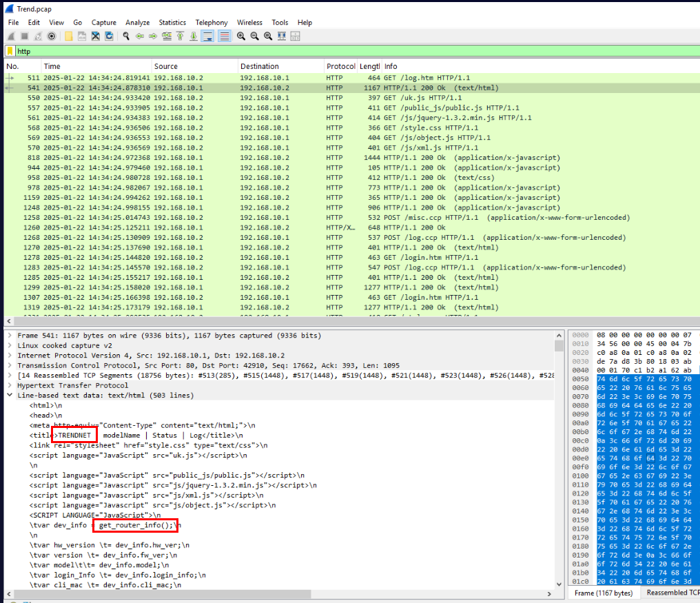This screenshot has height=603, width=700.
Task: Sort by the No. column header
Action: 22,66
